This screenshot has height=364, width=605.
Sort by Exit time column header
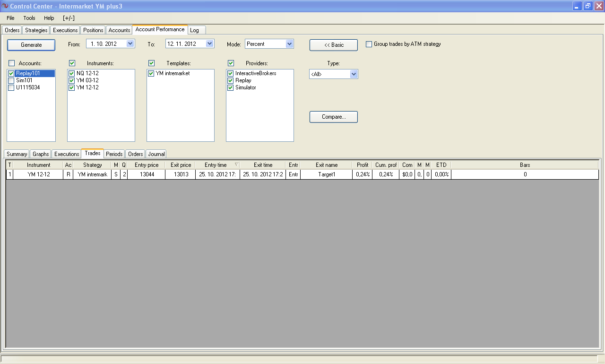[x=263, y=165]
